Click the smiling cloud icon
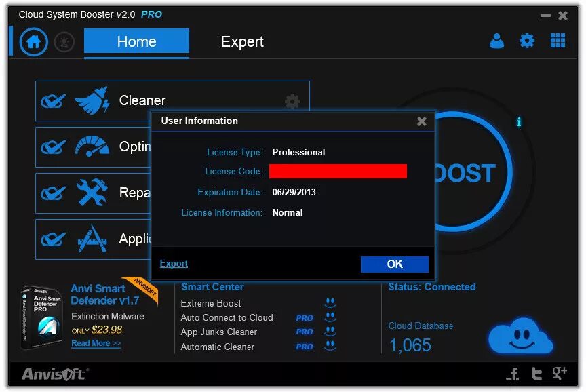This screenshot has height=392, width=586. click(521, 336)
